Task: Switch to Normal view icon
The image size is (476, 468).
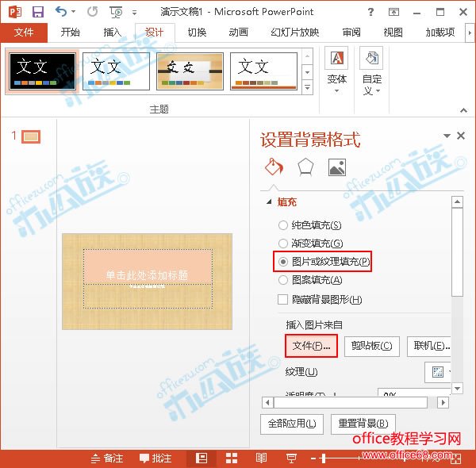Action: click(202, 458)
